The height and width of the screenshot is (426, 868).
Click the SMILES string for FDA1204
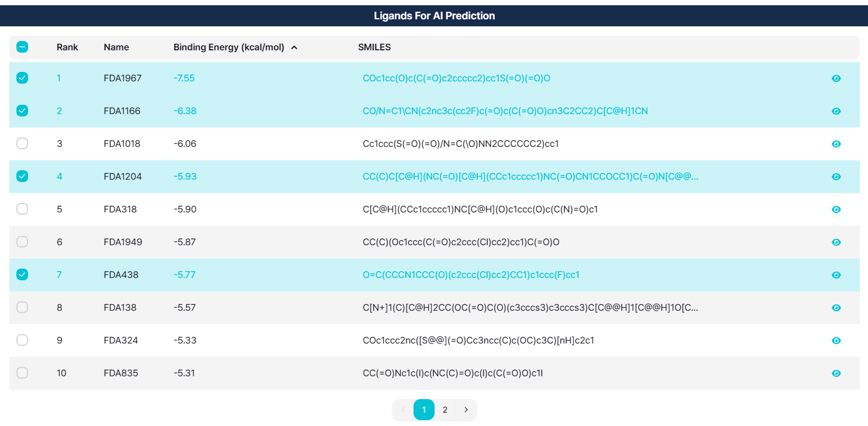click(530, 177)
